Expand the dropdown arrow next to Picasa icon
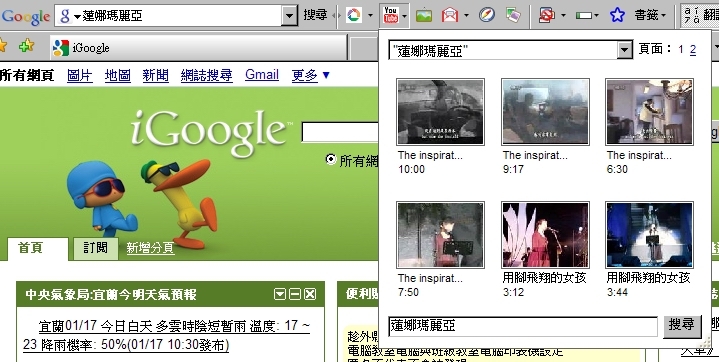 pos(370,16)
